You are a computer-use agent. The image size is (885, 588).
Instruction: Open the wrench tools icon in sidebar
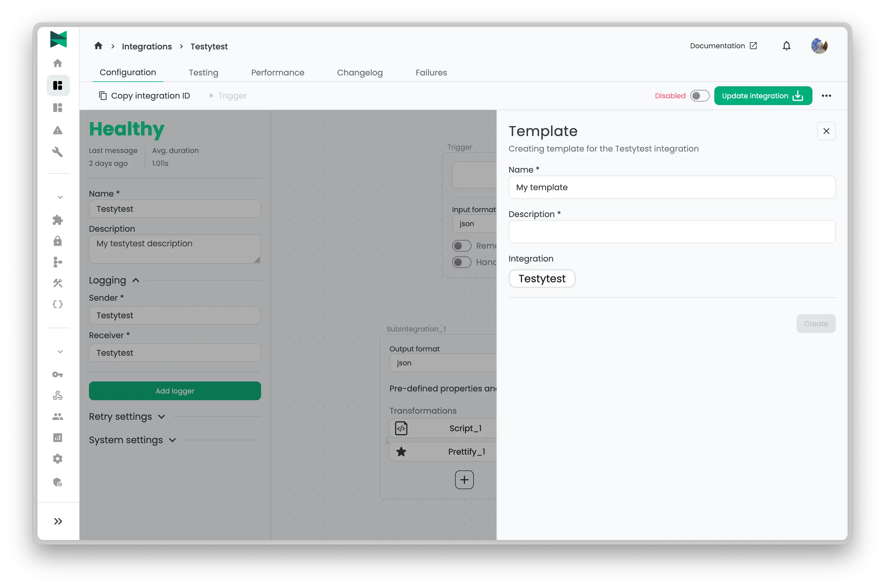(58, 152)
